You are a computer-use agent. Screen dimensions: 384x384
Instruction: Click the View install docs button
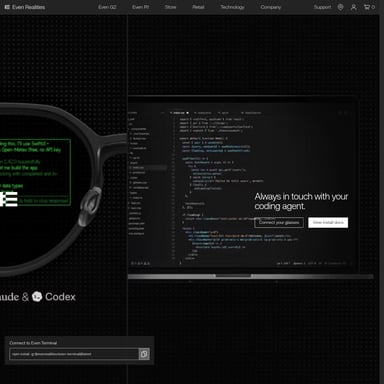pyautogui.click(x=328, y=222)
